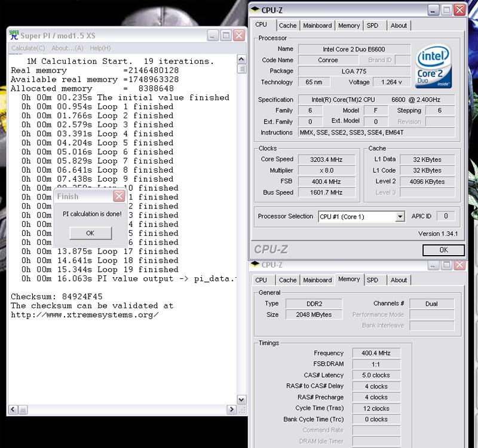Open Processor Selection dropdown arrow

[400, 217]
